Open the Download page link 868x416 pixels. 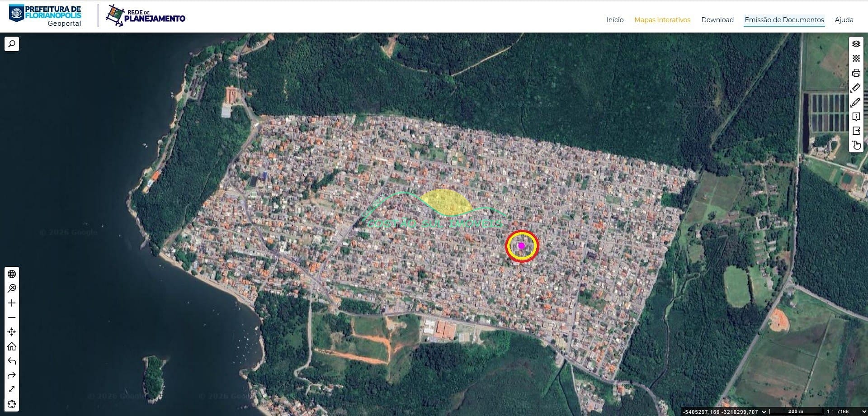pos(717,20)
